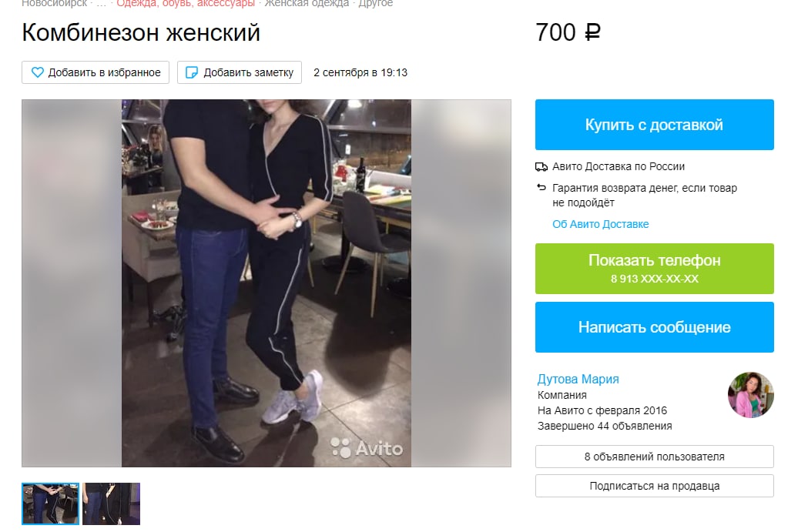Select the first photo thumbnail
This screenshot has width=808, height=532.
click(x=51, y=504)
